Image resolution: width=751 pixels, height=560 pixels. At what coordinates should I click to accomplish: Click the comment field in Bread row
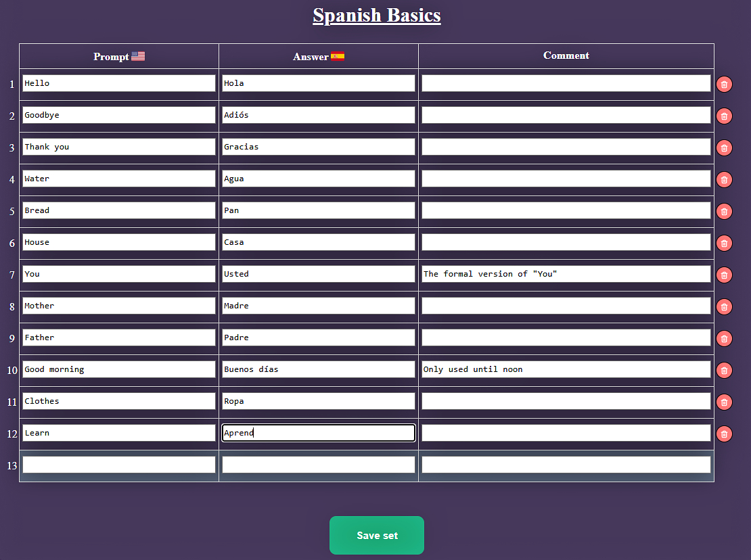click(566, 210)
